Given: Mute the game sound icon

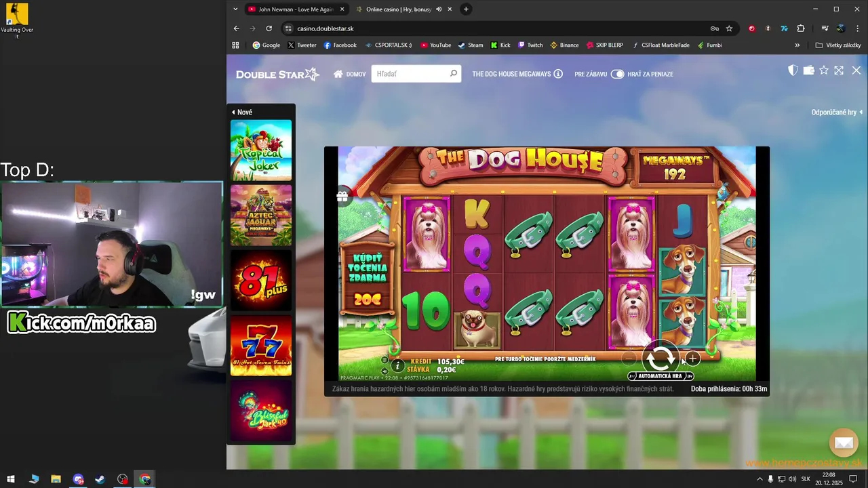Looking at the screenshot, I should [x=384, y=371].
